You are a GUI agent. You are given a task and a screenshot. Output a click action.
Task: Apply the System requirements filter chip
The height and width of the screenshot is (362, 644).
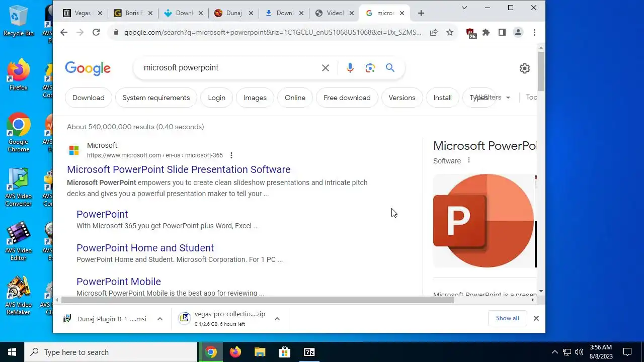pos(156,98)
